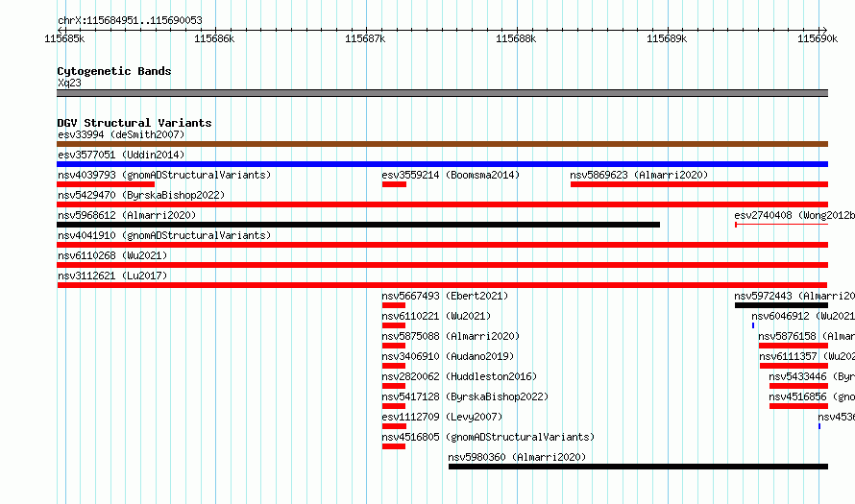Viewport: 855px width, 504px height.
Task: Select the nsv6111357 red bar
Action: point(794,366)
